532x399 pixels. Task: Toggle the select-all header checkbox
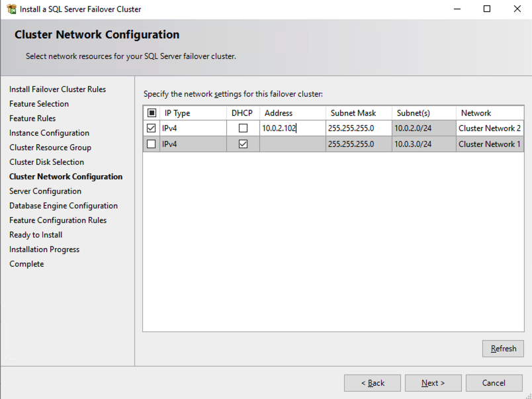point(152,113)
